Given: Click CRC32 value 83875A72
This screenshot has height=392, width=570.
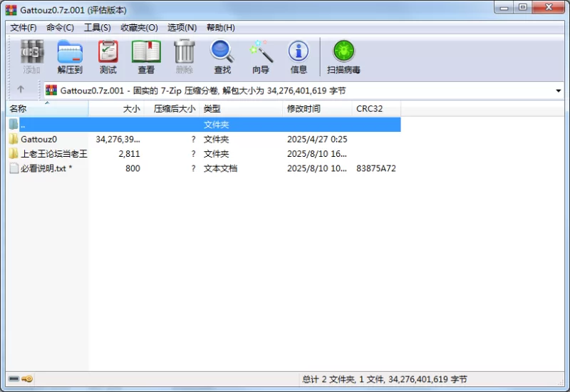Looking at the screenshot, I should (376, 168).
